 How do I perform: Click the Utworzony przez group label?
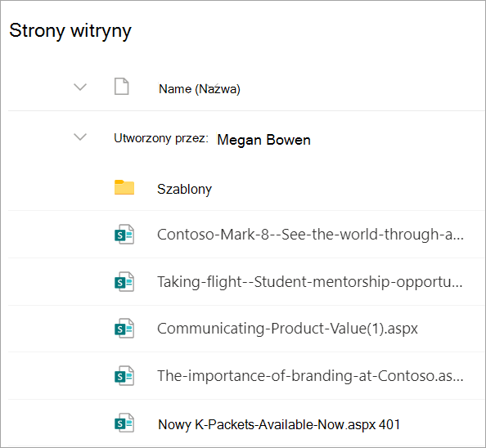(161, 138)
